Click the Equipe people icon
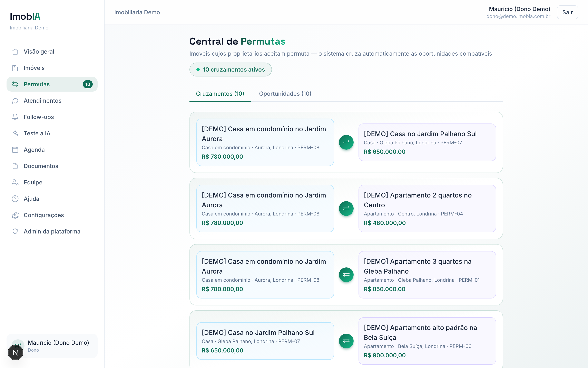 pos(15,183)
